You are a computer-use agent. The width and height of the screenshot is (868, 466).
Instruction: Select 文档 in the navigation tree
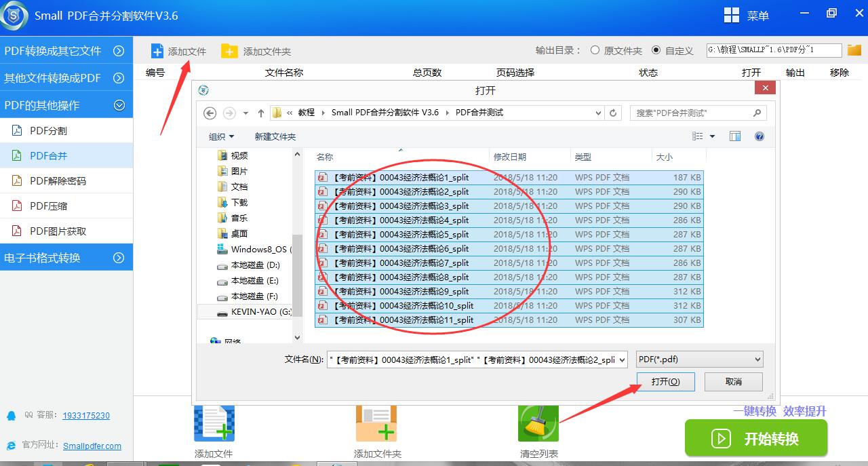[x=233, y=187]
